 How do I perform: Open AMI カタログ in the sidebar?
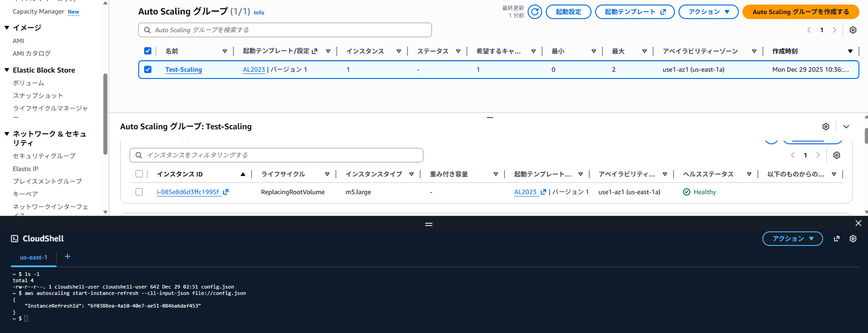point(32,54)
